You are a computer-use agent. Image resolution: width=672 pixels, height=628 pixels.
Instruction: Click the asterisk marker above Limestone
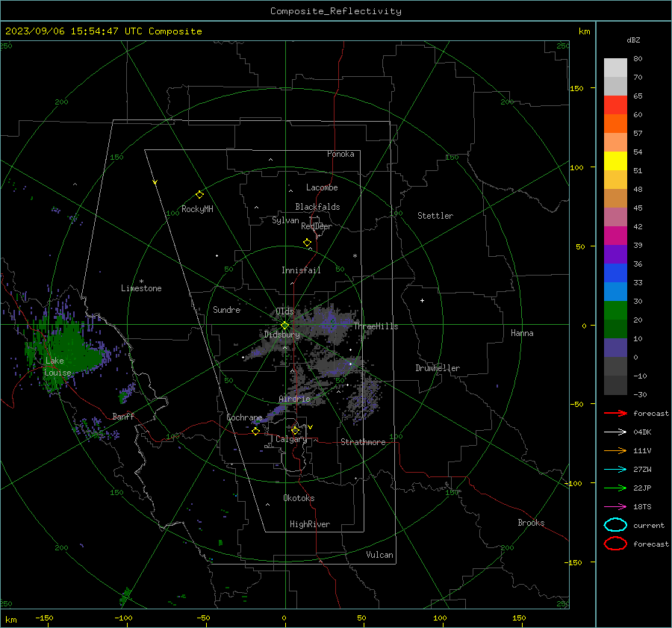coord(141,282)
